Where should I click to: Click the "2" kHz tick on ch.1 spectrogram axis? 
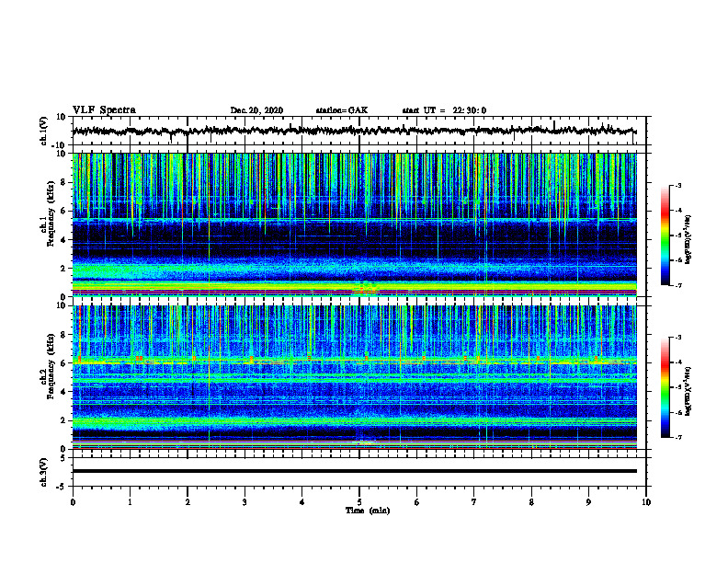(x=63, y=269)
